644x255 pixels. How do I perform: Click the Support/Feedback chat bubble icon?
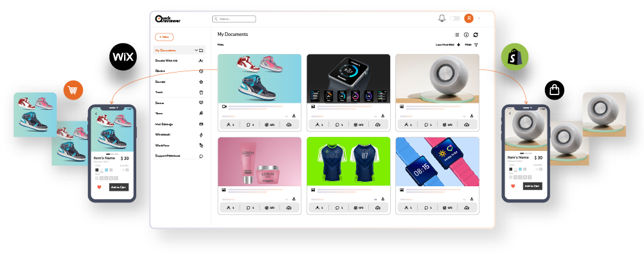pyautogui.click(x=201, y=156)
